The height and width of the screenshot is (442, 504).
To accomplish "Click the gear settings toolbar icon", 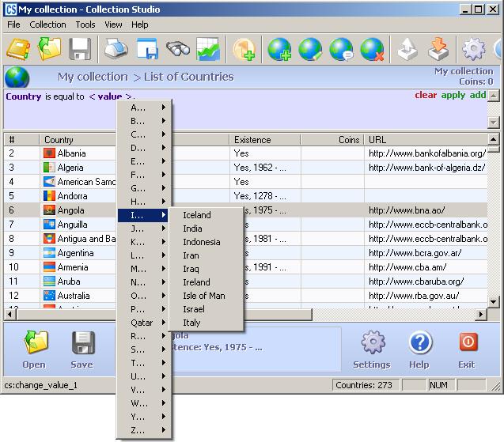I will pos(473,49).
